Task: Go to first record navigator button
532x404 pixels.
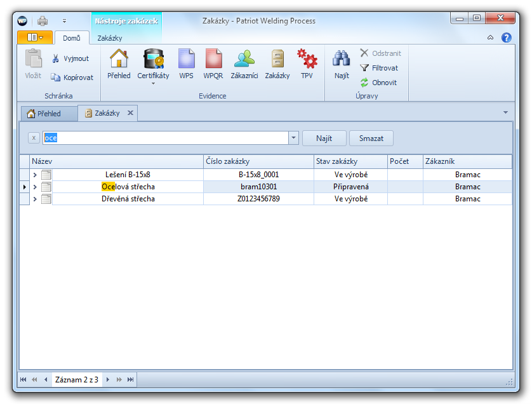Action: (x=23, y=380)
